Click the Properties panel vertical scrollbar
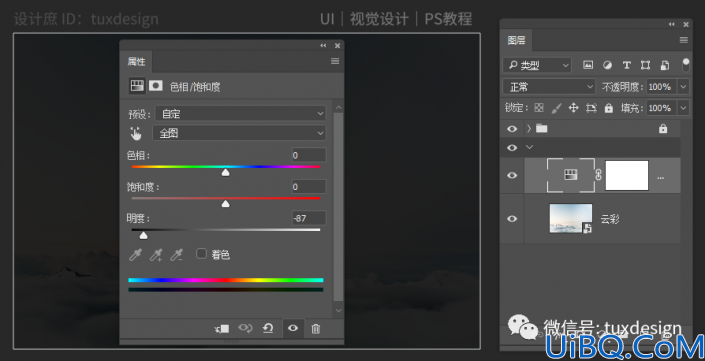The width and height of the screenshot is (705, 361). click(339, 207)
